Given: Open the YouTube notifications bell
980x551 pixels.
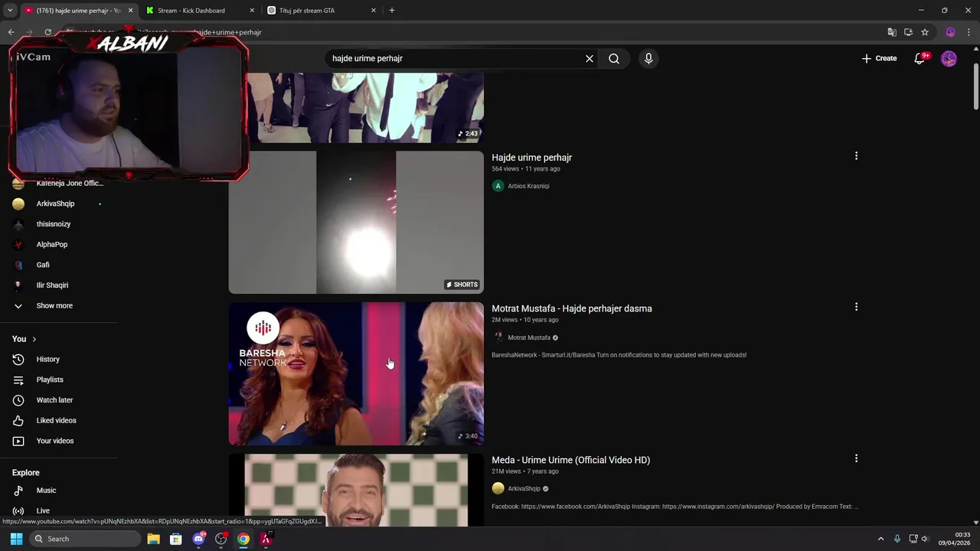Looking at the screenshot, I should (920, 58).
